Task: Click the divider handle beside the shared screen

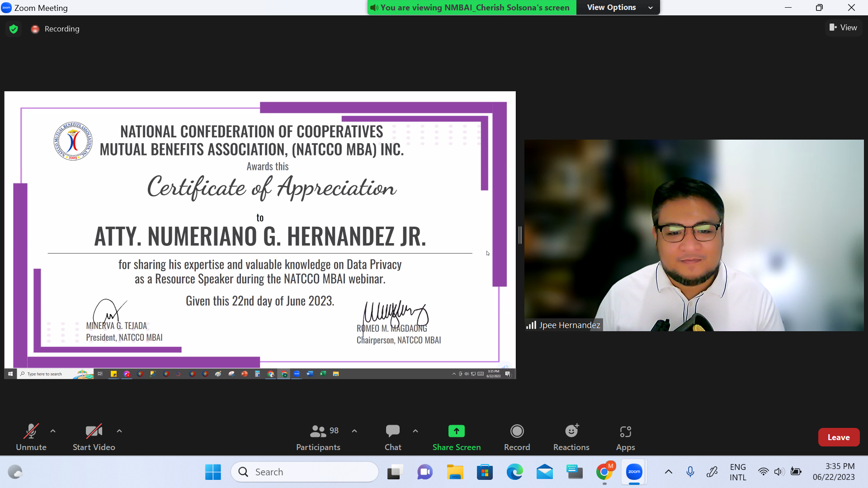Action: click(520, 235)
